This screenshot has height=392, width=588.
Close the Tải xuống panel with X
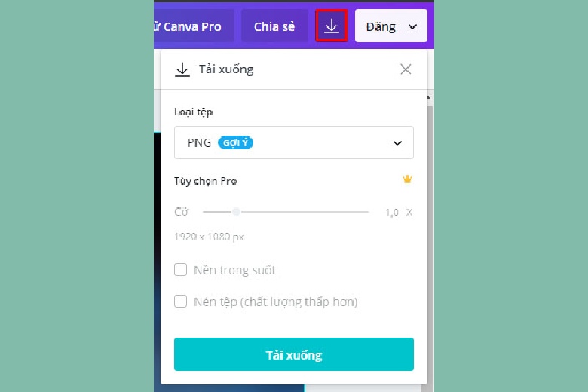pos(406,69)
